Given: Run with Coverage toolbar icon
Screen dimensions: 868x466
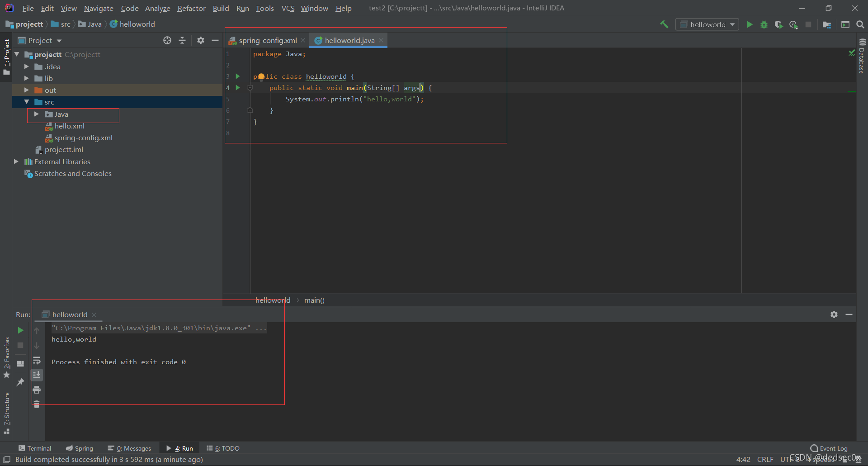Looking at the screenshot, I should tap(778, 24).
